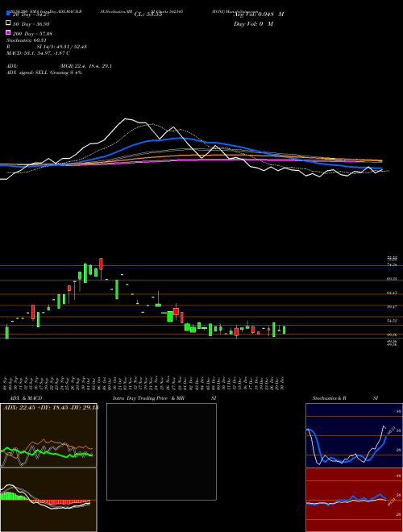Viewport: 403px width, 532px height.
Task: Open the MACD histogram chart panel
Action: [48, 500]
